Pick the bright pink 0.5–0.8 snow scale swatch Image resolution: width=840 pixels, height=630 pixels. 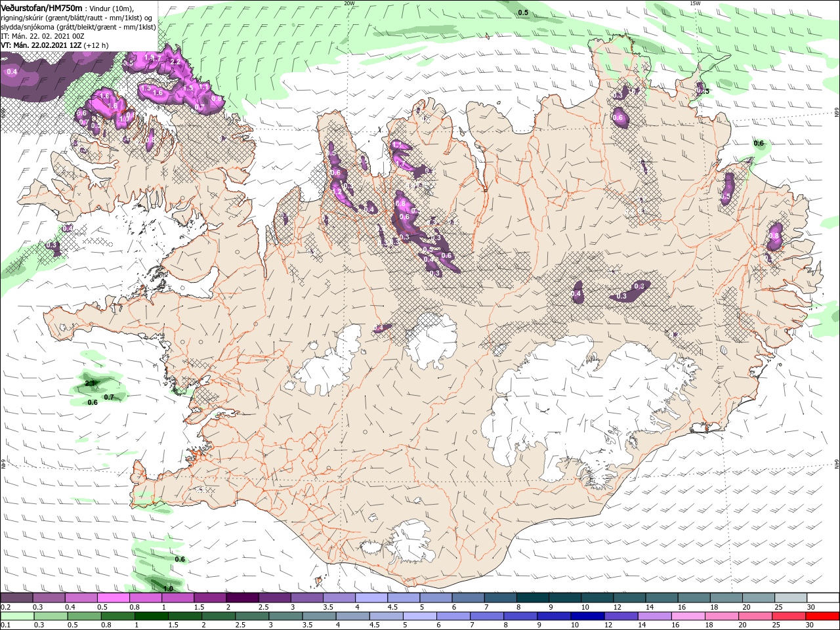coord(114,598)
